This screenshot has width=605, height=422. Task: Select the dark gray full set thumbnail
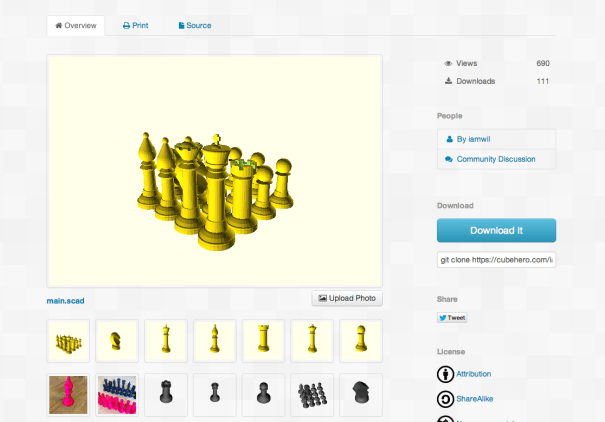coord(312,395)
